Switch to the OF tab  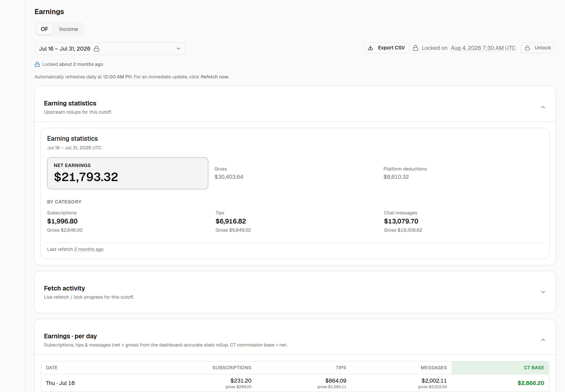(x=44, y=29)
